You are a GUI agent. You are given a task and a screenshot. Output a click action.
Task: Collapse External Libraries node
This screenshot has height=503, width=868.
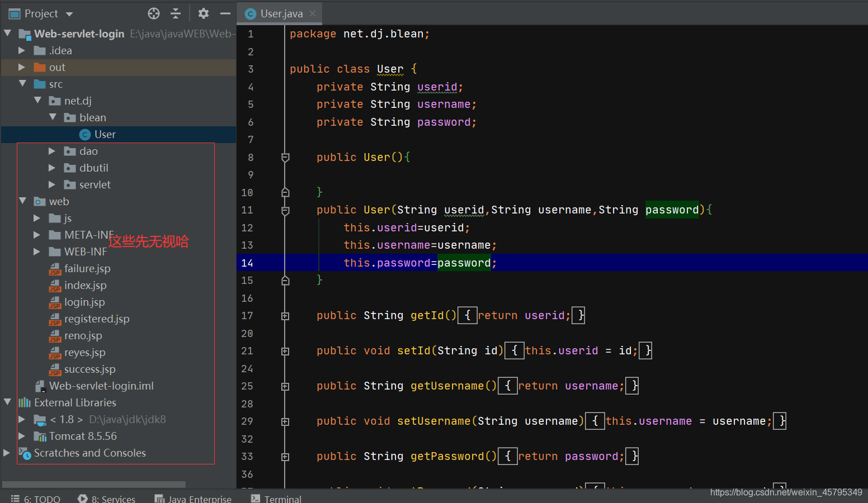pyautogui.click(x=8, y=402)
